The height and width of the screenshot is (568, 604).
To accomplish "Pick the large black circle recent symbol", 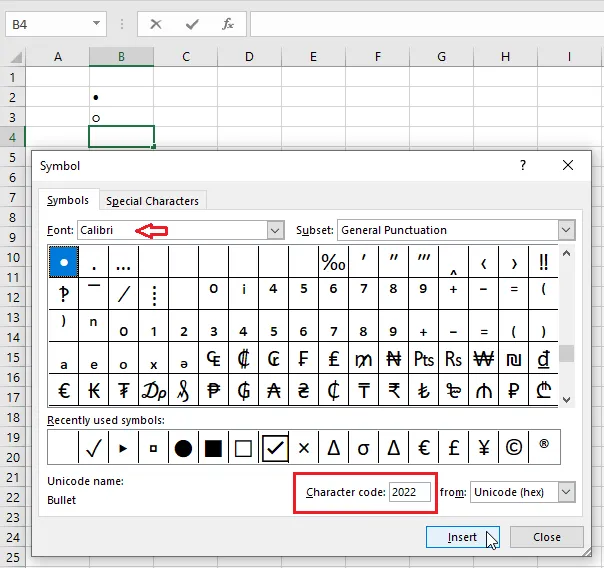I will coord(184,447).
